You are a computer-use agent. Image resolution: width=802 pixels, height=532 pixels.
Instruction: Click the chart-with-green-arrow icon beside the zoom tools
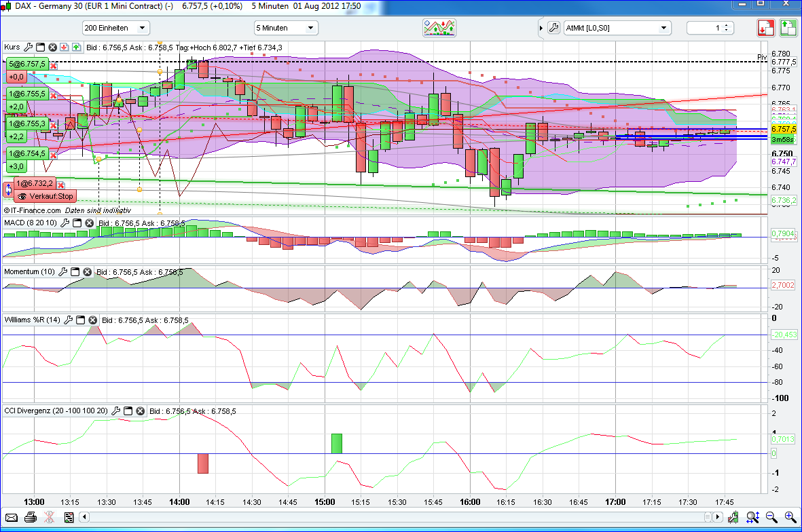coord(733,517)
